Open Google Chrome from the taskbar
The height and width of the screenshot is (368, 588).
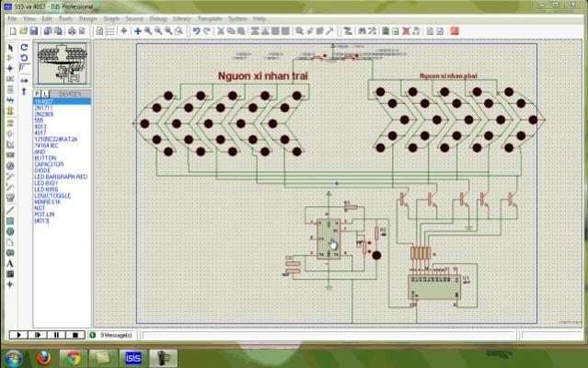tap(73, 357)
